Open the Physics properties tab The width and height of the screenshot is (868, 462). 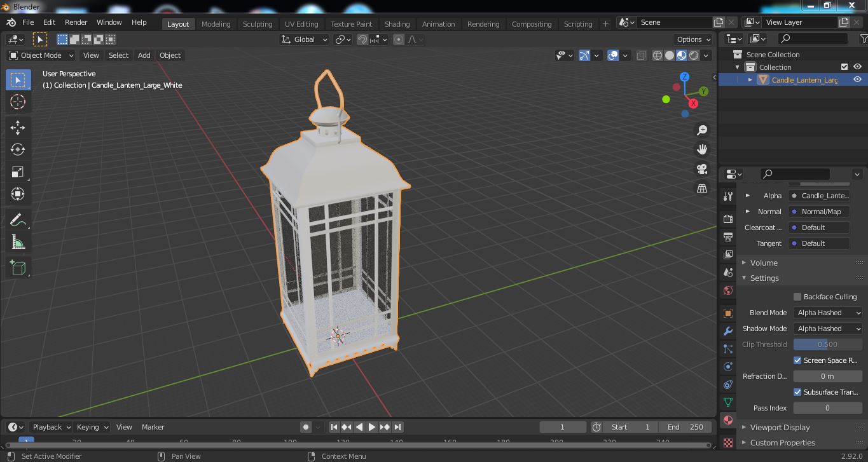pos(728,367)
